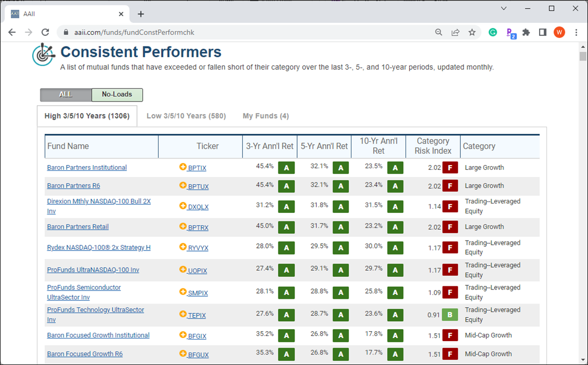Add UOPIX using its orange plus icon
The height and width of the screenshot is (365, 588).
pos(182,269)
